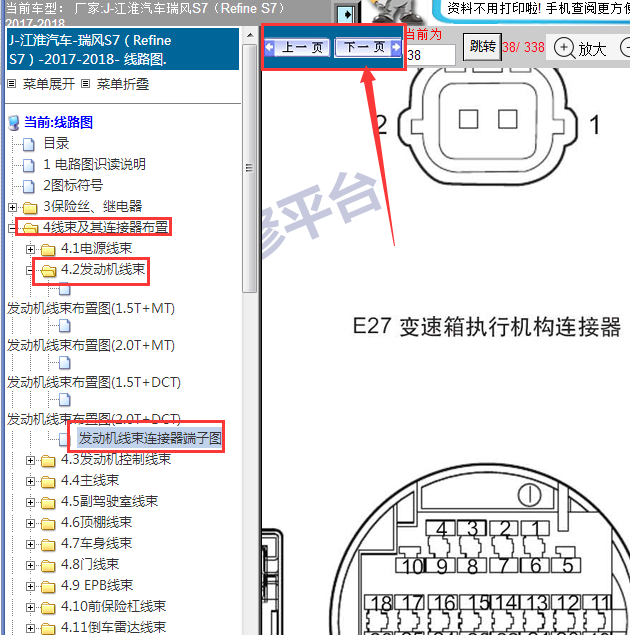Click the 38/ 338 page count text
Image resolution: width=630 pixels, height=635 pixels.
[x=524, y=47]
